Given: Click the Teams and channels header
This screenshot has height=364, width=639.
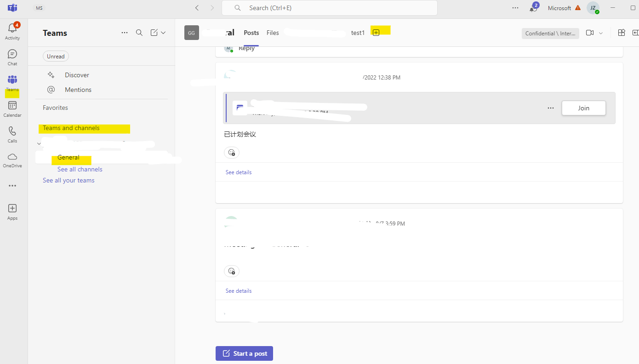Looking at the screenshot, I should [x=71, y=128].
